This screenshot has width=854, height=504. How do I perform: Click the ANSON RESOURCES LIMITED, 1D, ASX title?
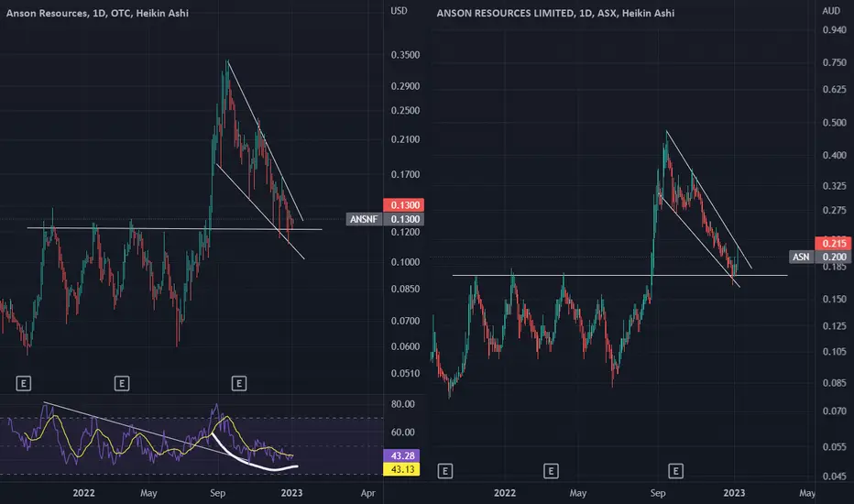point(555,13)
